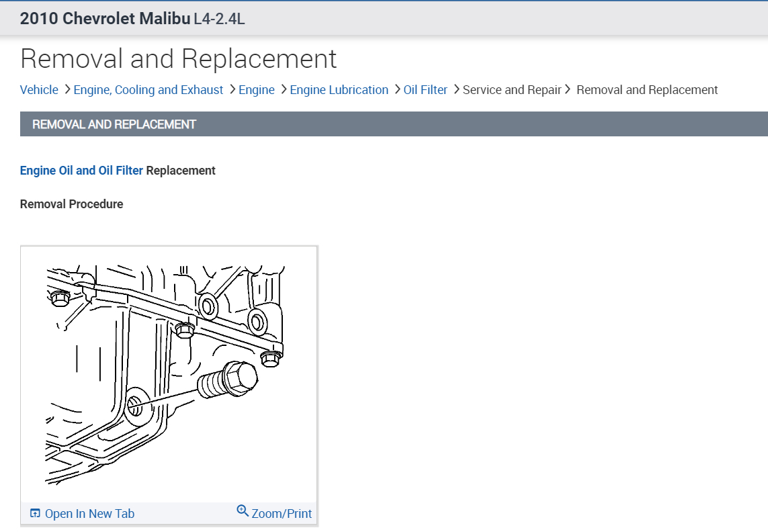Click the magnifier icon beside Zoom/Print
Screen dimensions: 768x532
click(x=243, y=511)
